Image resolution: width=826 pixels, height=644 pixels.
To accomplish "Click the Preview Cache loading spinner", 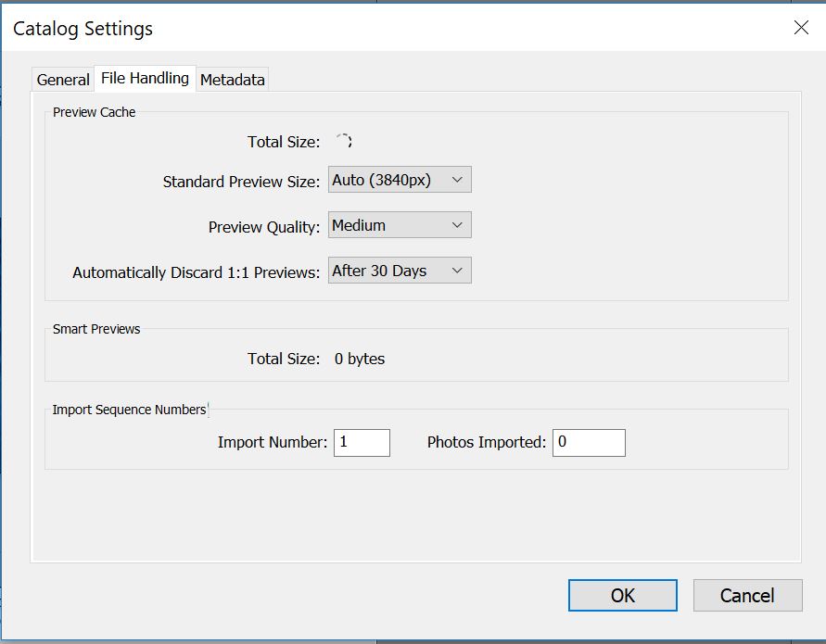I will click(x=343, y=142).
